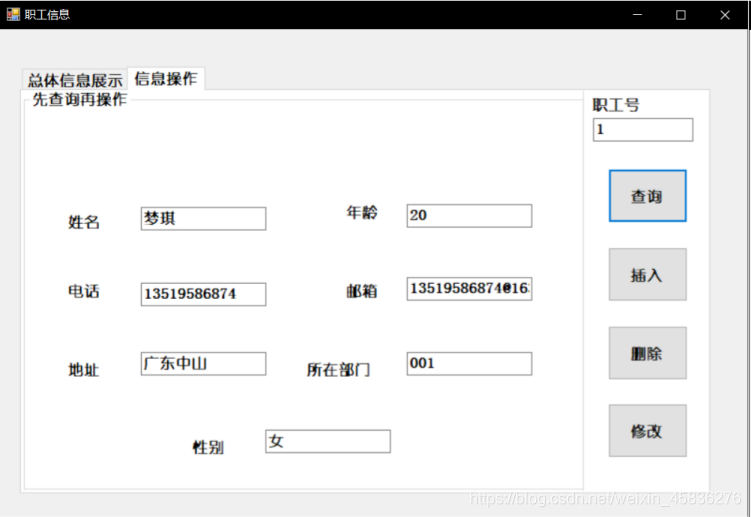Screen dimensions: 751x517
Task: Click the 修改 button
Action: pyautogui.click(x=648, y=431)
